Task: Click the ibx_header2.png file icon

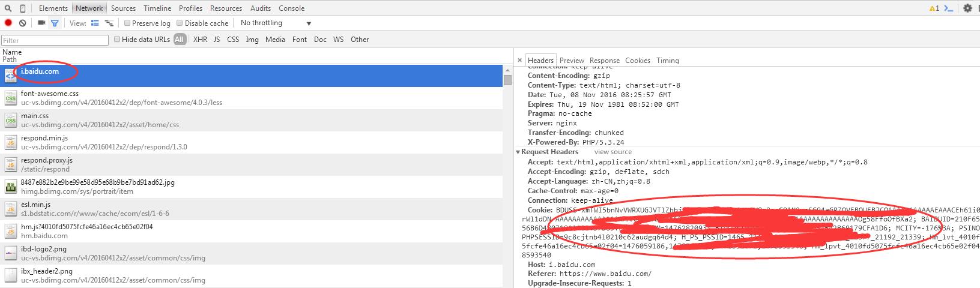Action: (11, 275)
